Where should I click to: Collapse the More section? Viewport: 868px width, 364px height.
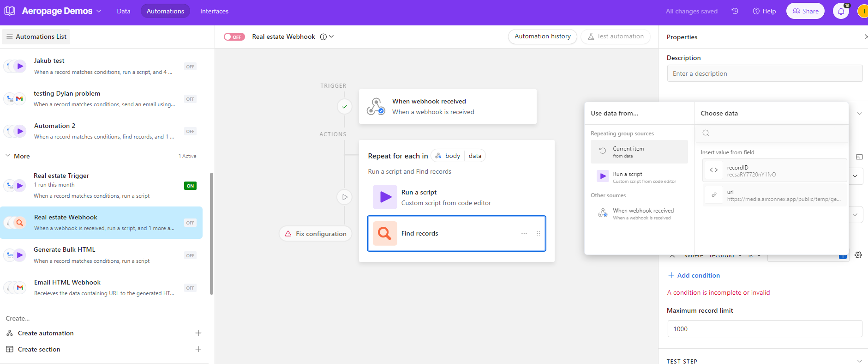pos(8,156)
